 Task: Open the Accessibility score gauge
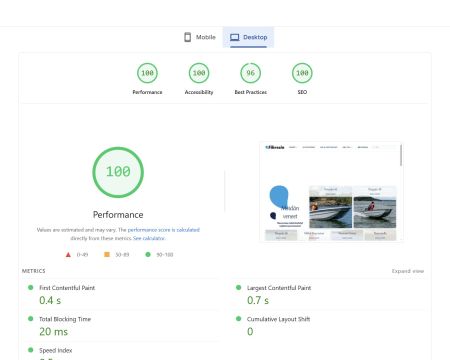(199, 73)
